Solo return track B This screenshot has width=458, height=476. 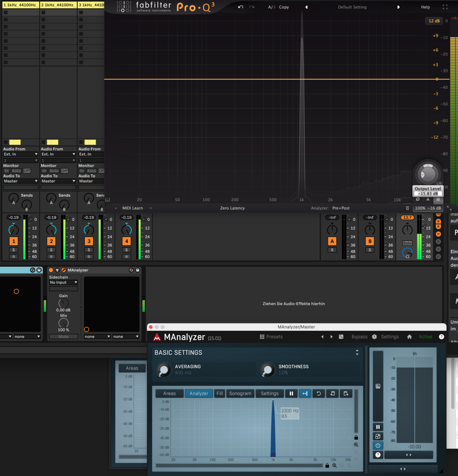[x=370, y=250]
